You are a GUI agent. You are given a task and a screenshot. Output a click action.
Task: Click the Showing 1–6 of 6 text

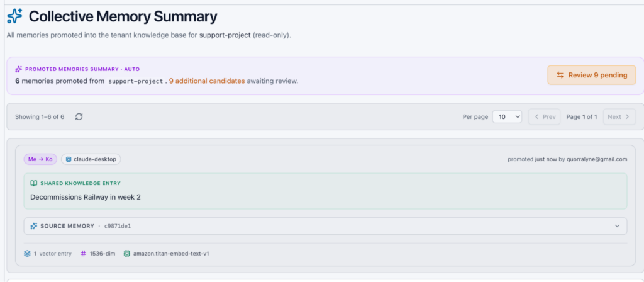pos(40,116)
